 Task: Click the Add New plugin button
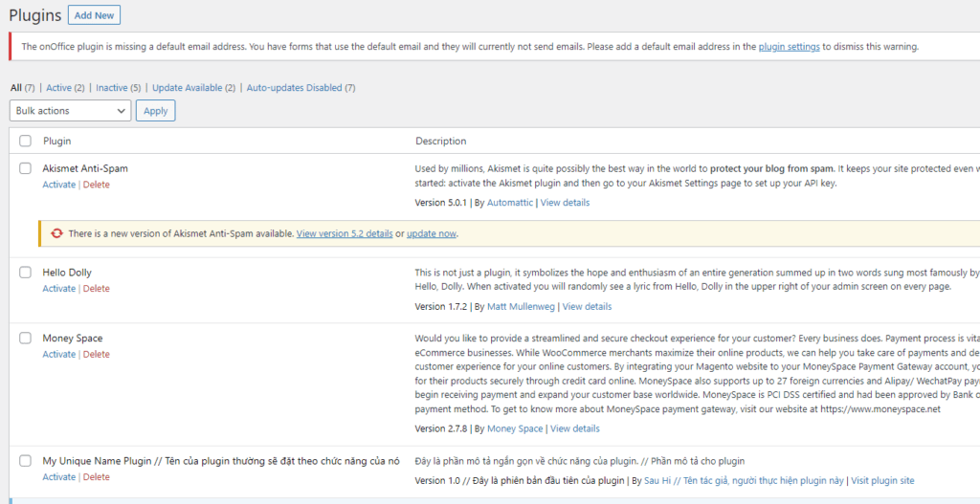pyautogui.click(x=95, y=15)
